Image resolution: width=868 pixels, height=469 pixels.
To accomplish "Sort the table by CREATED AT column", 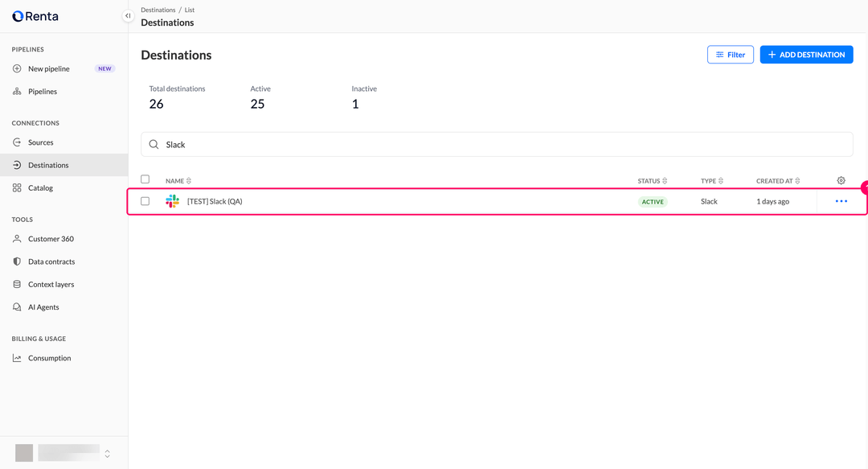I will point(778,181).
